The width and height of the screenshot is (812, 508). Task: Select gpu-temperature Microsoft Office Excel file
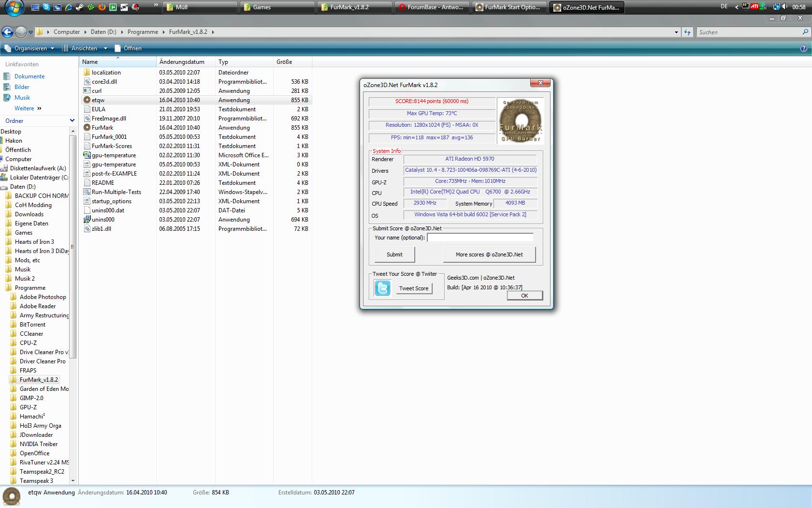[114, 155]
